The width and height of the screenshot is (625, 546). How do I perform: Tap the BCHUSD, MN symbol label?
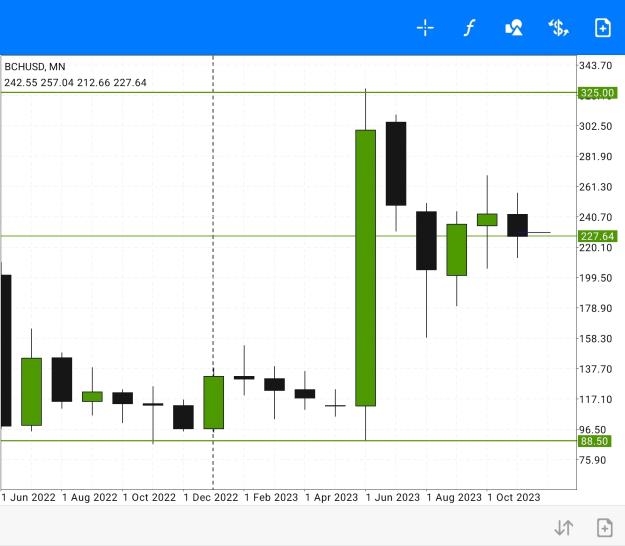point(35,67)
